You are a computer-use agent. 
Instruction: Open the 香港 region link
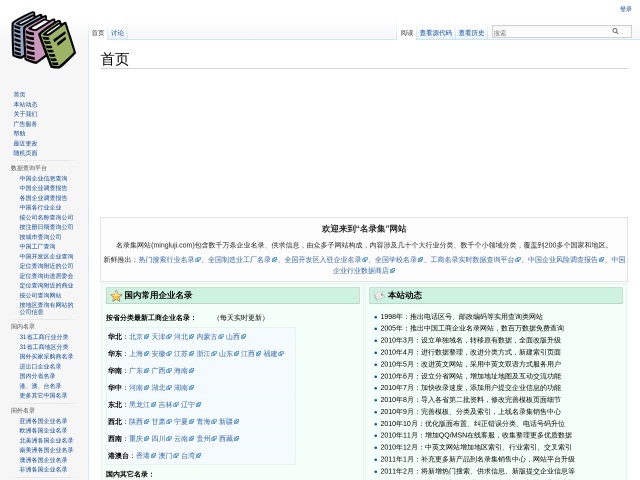click(146, 456)
